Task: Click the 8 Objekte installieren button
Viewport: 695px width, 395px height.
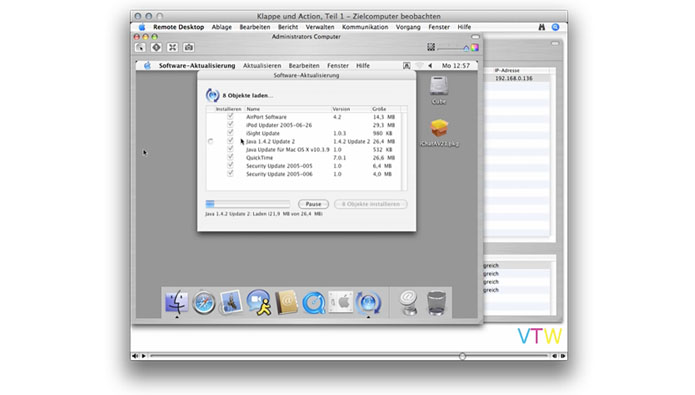Action: tap(371, 204)
